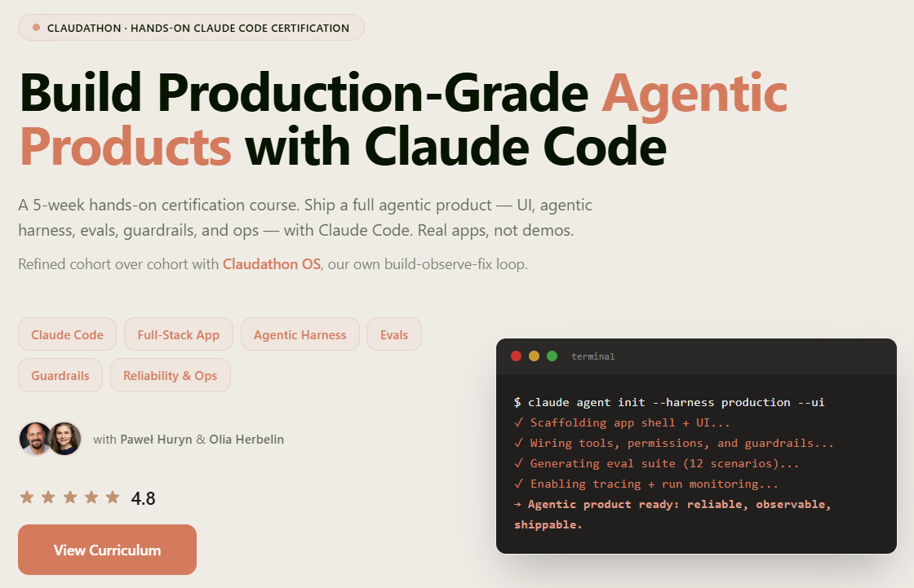Click the Olia Herbelin name text

click(x=246, y=440)
